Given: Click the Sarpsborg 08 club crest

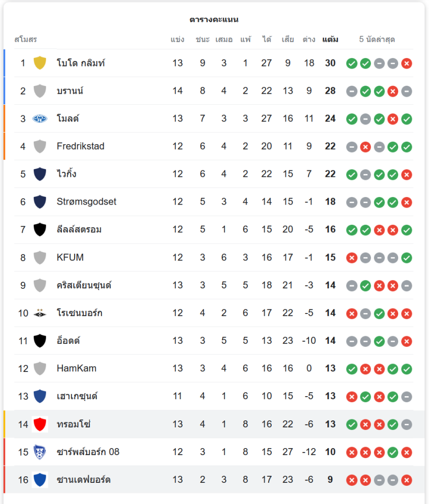Looking at the screenshot, I should pos(40,452).
